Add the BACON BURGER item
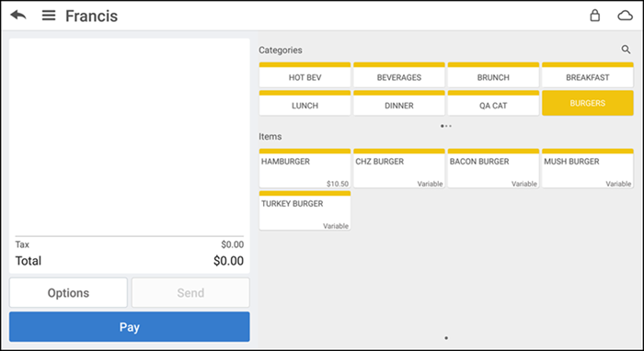 [x=493, y=168]
